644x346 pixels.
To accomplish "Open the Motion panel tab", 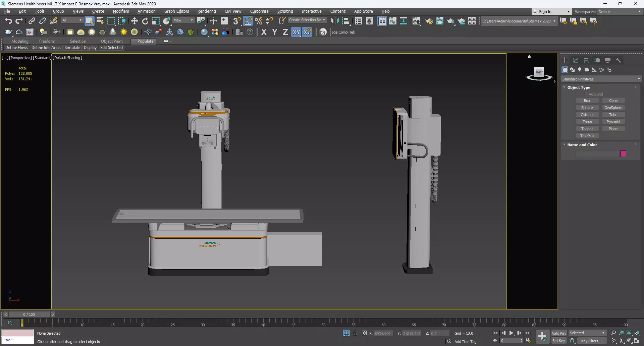I will (597, 60).
